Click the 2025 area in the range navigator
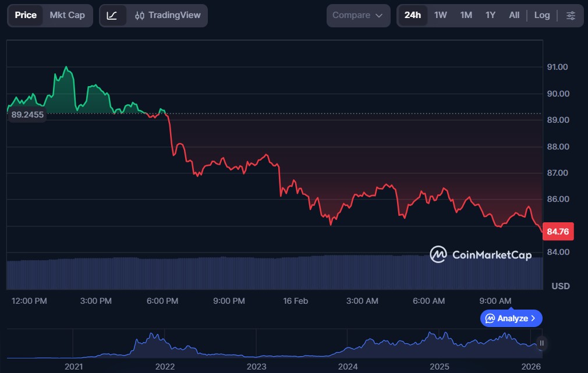The image size is (588, 373). (440, 367)
